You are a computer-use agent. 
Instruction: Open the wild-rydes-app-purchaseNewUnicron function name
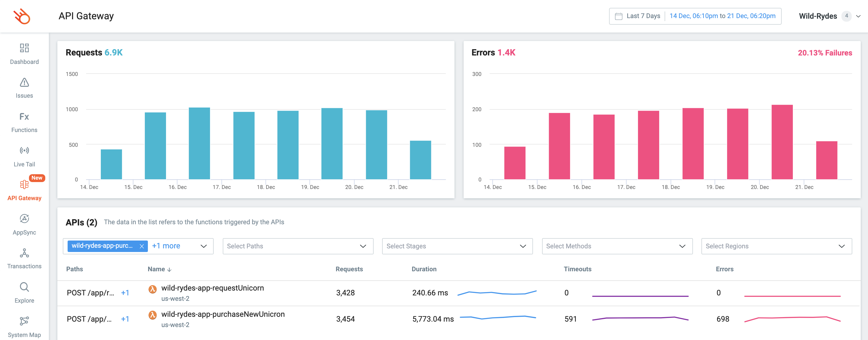pos(223,314)
